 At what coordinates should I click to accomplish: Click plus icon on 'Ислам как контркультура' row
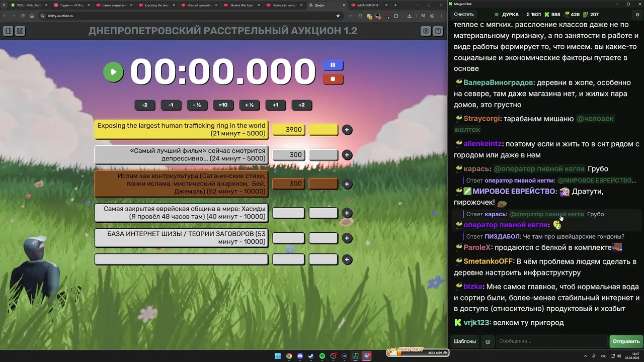(347, 184)
